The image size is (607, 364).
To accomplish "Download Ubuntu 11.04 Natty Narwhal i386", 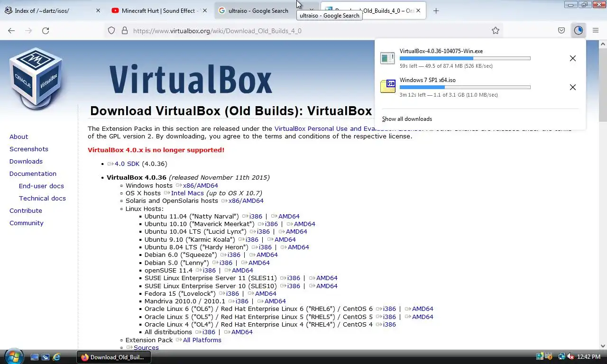I will pyautogui.click(x=256, y=216).
